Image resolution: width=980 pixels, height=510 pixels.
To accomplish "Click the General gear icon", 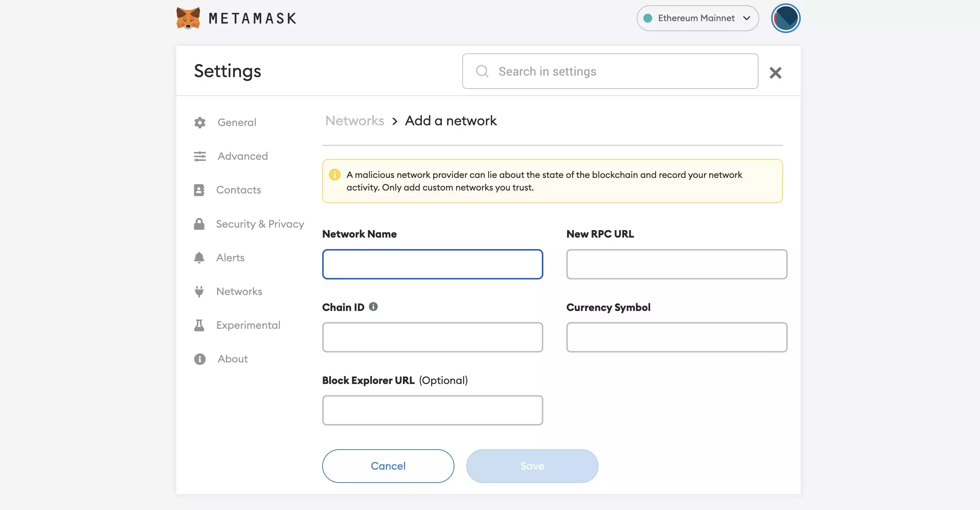I will pyautogui.click(x=200, y=123).
